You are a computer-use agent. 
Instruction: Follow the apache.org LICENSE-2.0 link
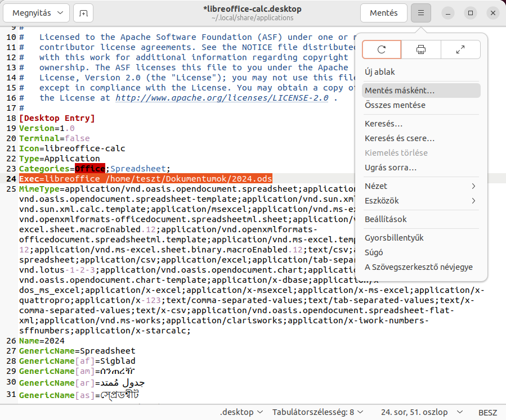pos(222,98)
